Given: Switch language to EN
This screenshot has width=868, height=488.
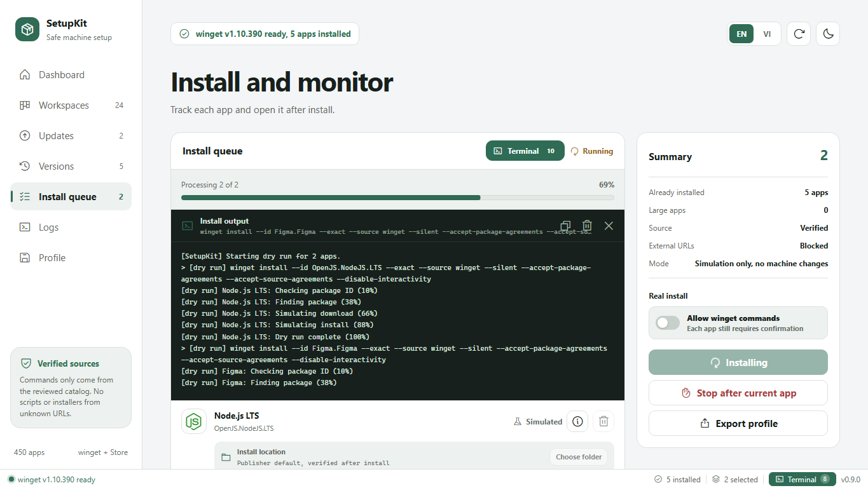Looking at the screenshot, I should click(x=741, y=34).
